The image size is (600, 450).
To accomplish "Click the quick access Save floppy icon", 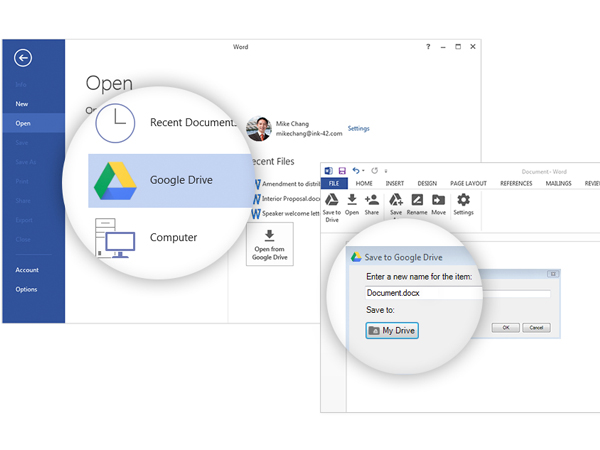I will click(342, 171).
